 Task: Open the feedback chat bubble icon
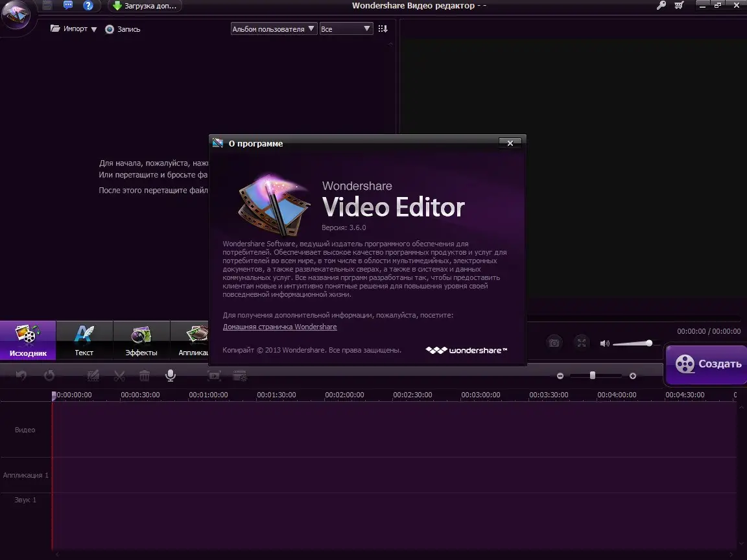68,6
